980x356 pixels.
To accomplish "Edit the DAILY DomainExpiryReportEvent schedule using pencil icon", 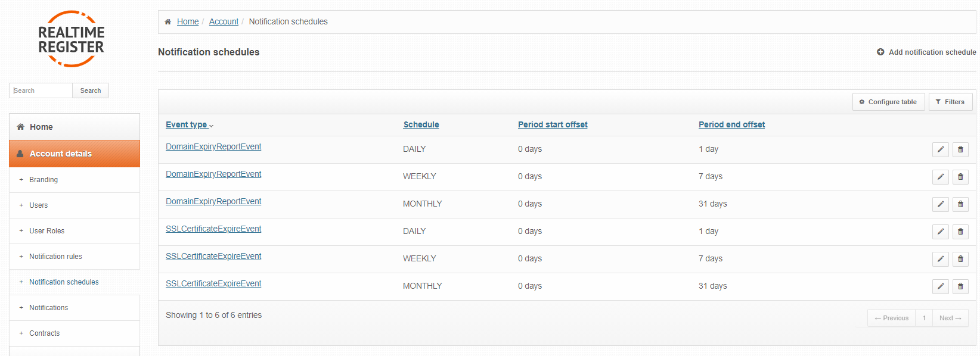I will pyautogui.click(x=940, y=149).
